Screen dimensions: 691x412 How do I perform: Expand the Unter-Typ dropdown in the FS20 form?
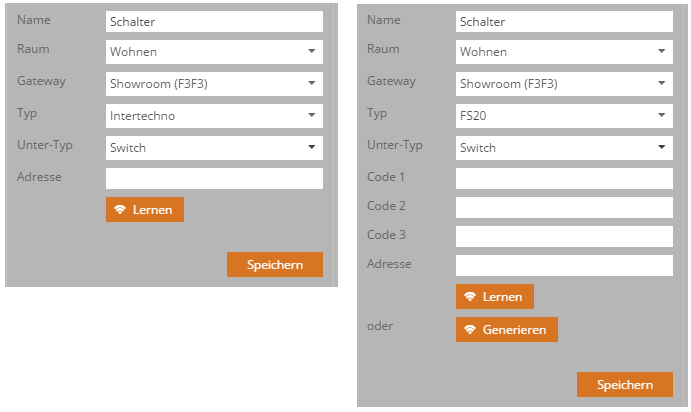tap(564, 148)
